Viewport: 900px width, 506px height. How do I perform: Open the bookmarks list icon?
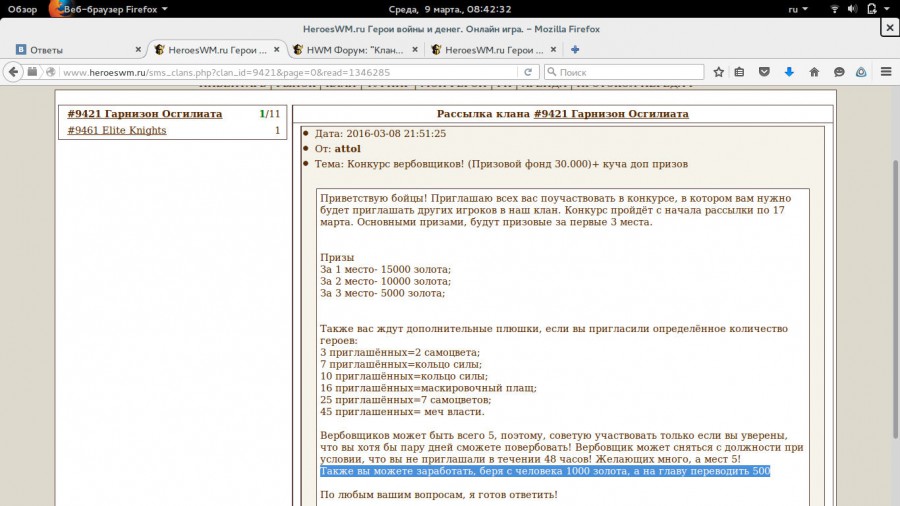click(x=739, y=72)
